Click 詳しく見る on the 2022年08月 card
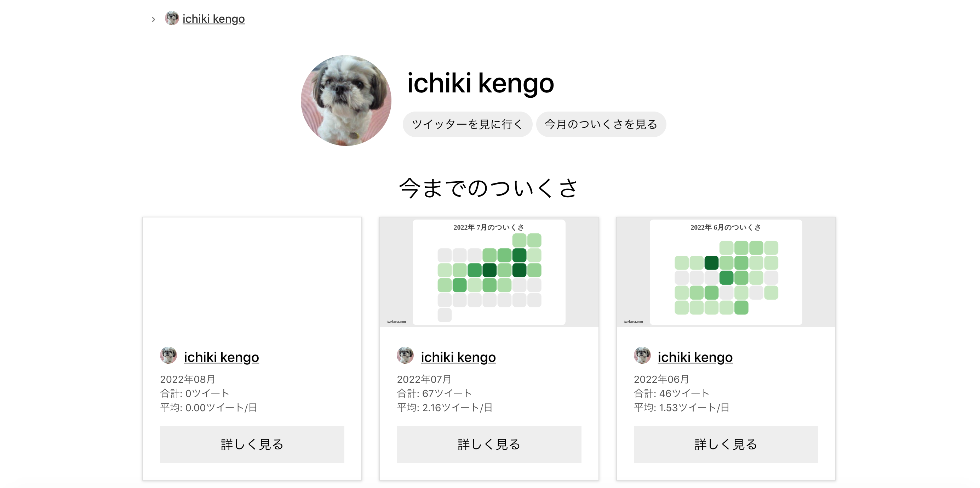 [252, 444]
